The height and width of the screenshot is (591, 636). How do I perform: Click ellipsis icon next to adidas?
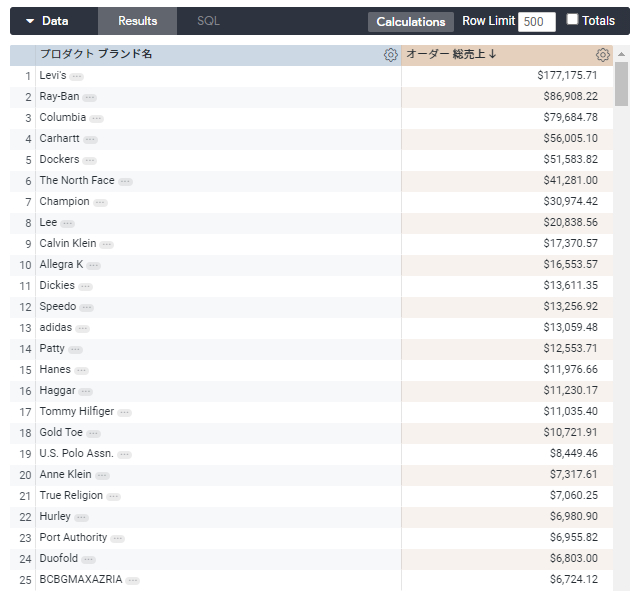[83, 329]
